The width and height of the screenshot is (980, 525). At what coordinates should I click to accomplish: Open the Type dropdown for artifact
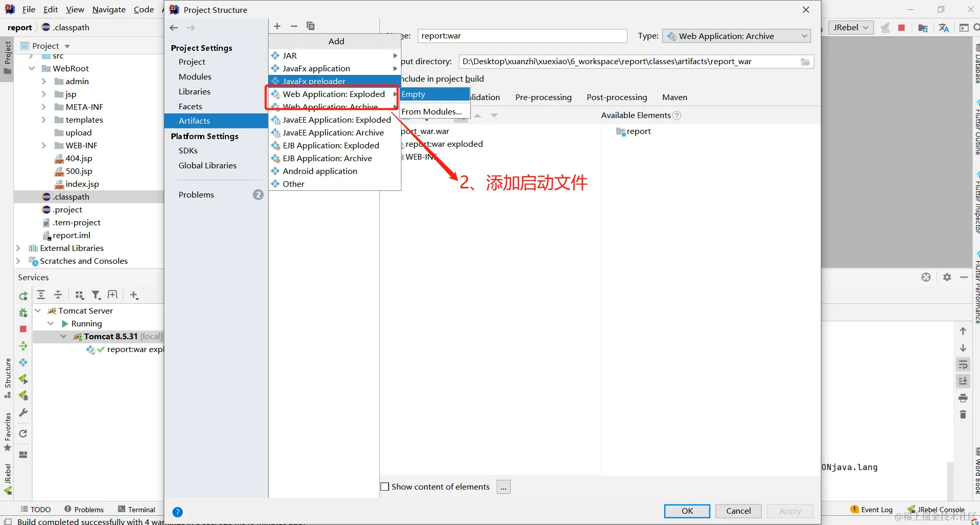(x=737, y=36)
